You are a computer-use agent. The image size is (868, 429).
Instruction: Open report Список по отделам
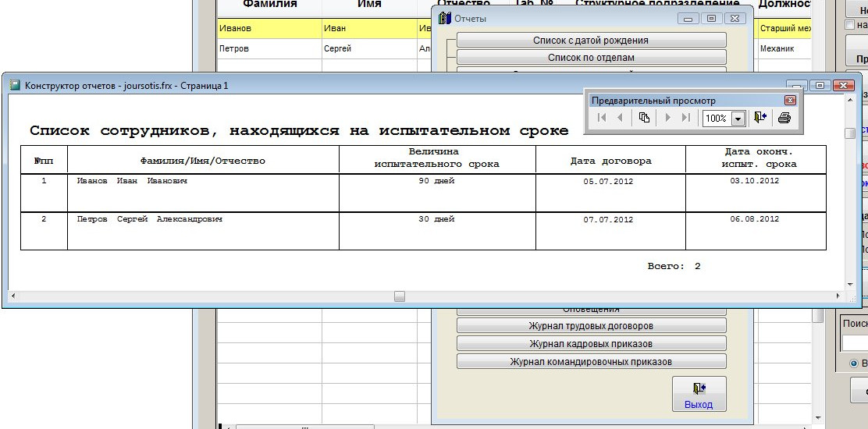(x=591, y=58)
